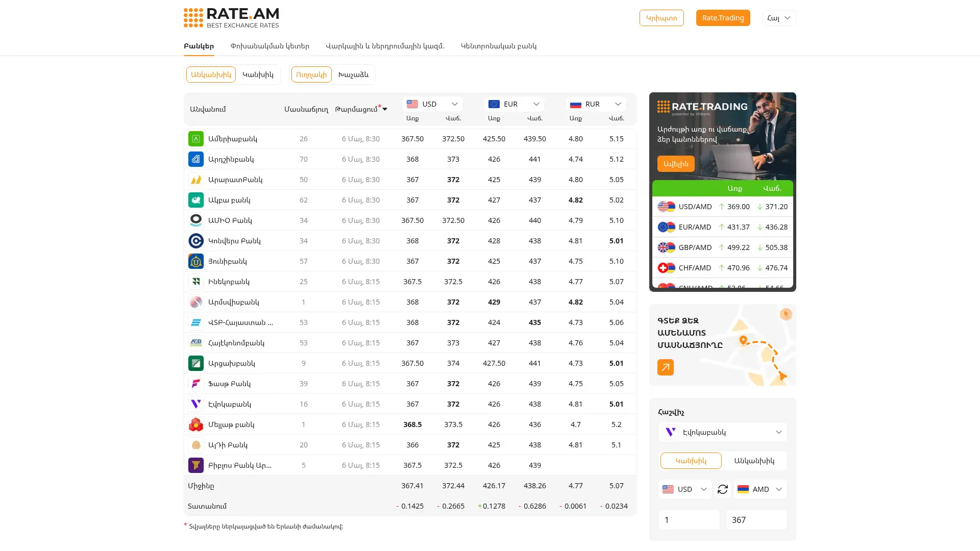
Task: Open the Կենտրոնական բանկ tab
Action: click(499, 46)
